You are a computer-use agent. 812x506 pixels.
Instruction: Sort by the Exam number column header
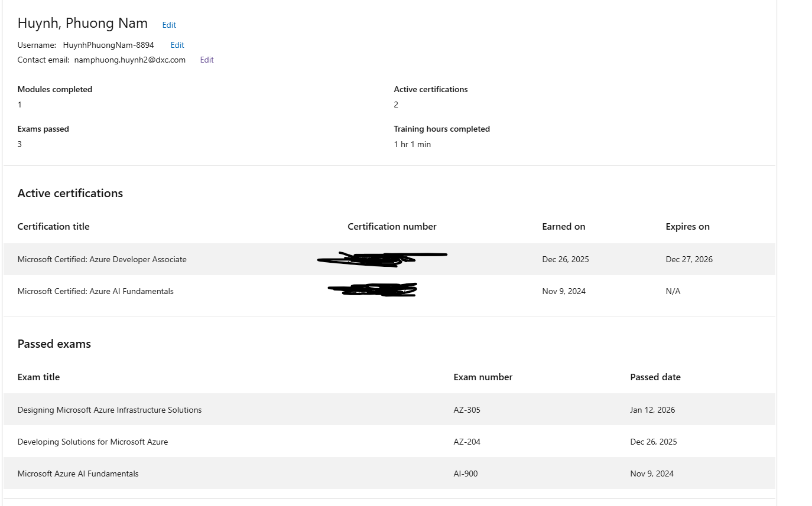[x=483, y=377]
